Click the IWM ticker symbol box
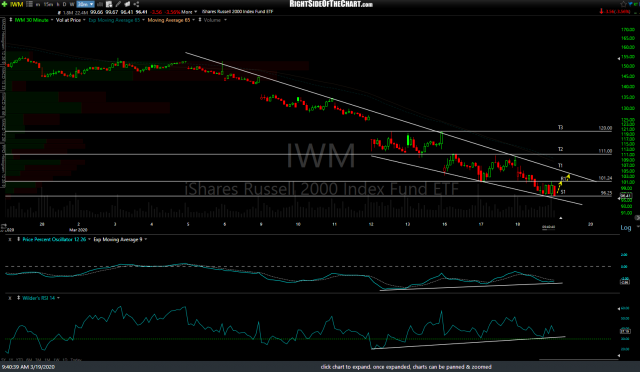The height and width of the screenshot is (372, 640). [16, 4]
